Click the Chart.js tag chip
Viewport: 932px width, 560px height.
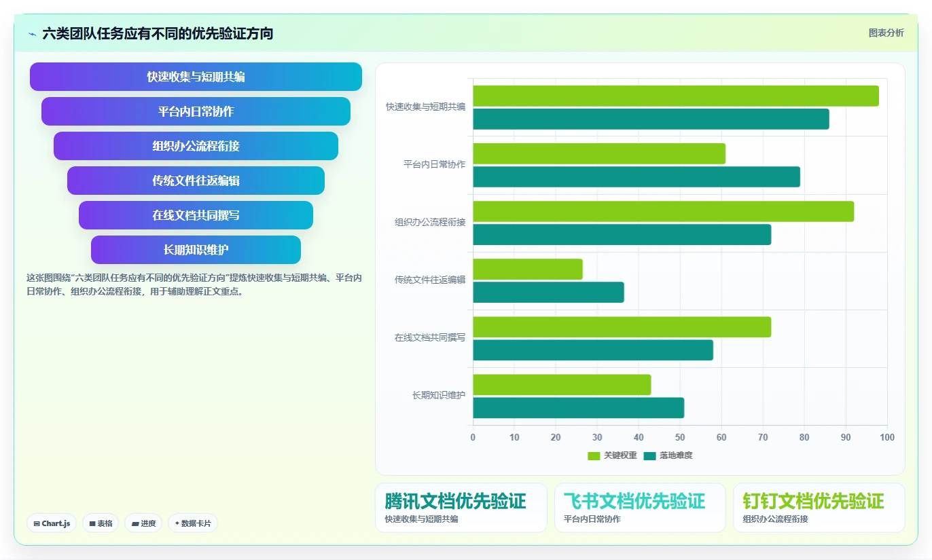coord(52,523)
